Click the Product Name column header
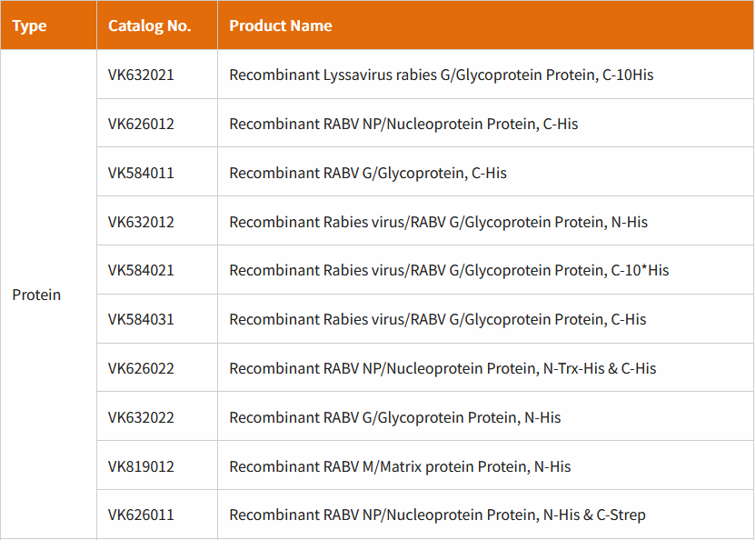The width and height of the screenshot is (756, 540). click(281, 25)
